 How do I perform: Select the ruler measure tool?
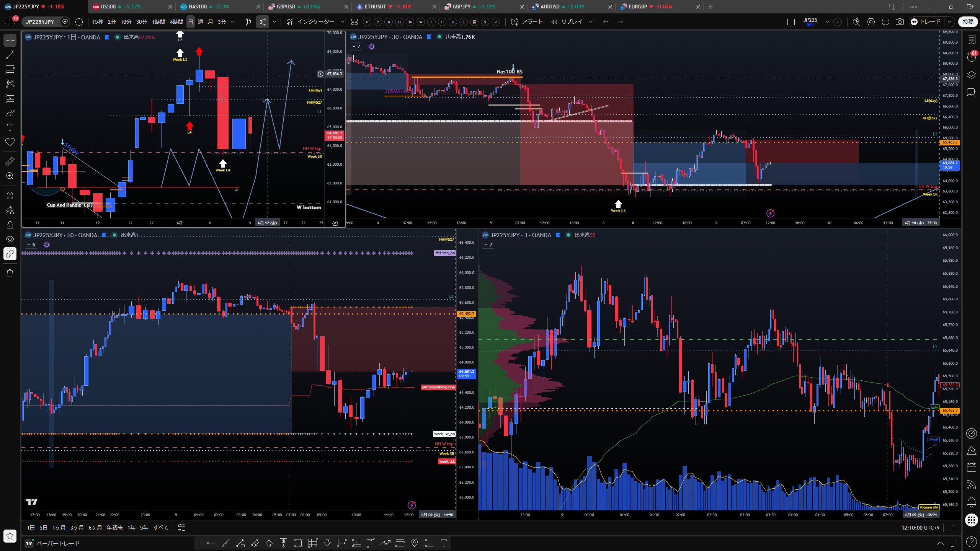[x=10, y=161]
